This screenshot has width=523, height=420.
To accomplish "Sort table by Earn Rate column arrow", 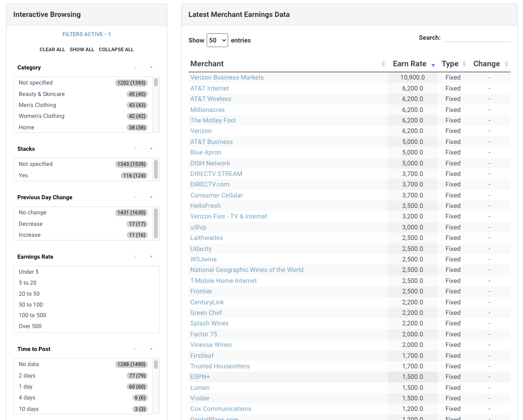I will [x=433, y=65].
